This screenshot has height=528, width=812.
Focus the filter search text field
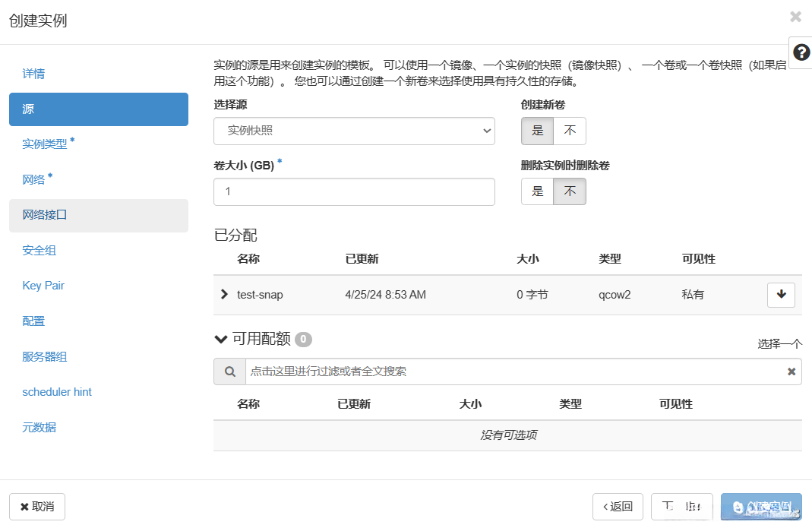click(513, 371)
